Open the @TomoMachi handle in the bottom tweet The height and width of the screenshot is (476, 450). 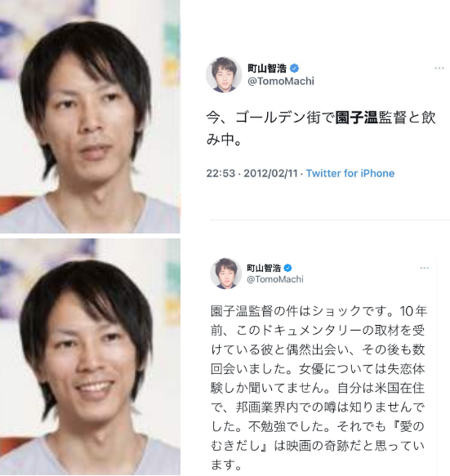[x=275, y=279]
